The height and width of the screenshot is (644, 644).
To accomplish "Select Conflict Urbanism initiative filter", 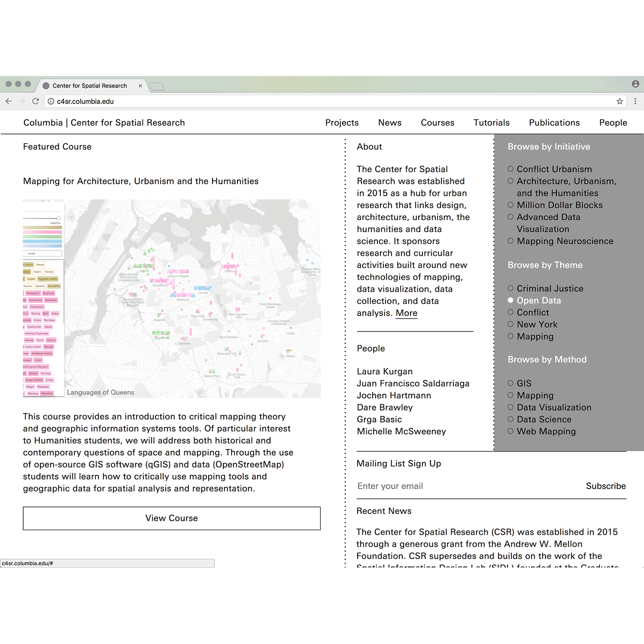I will (x=510, y=169).
